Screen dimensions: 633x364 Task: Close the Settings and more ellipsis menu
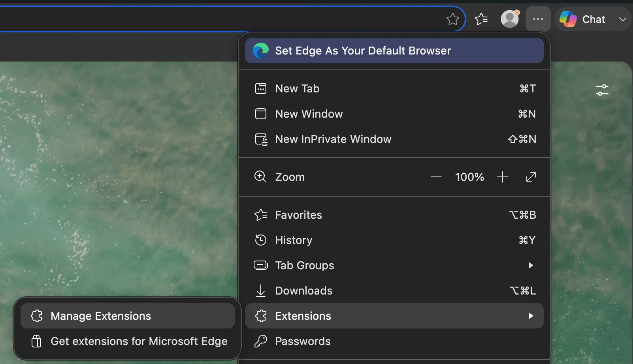pos(538,19)
